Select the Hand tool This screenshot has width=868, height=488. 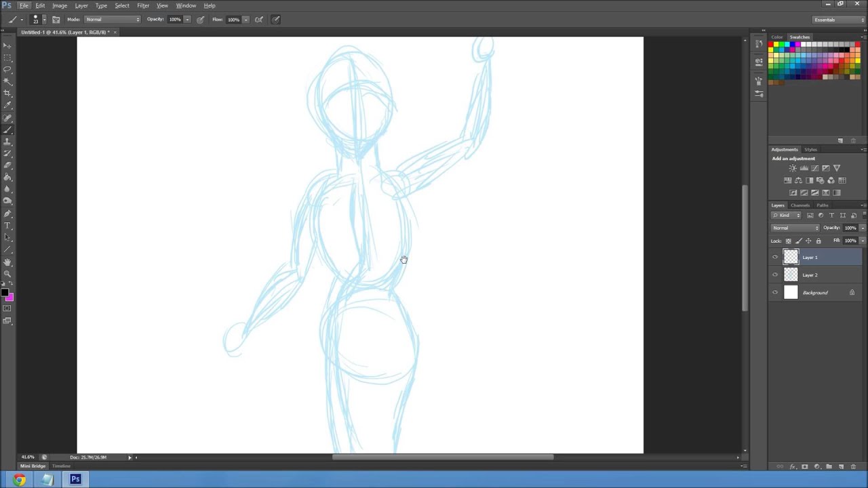(x=7, y=262)
